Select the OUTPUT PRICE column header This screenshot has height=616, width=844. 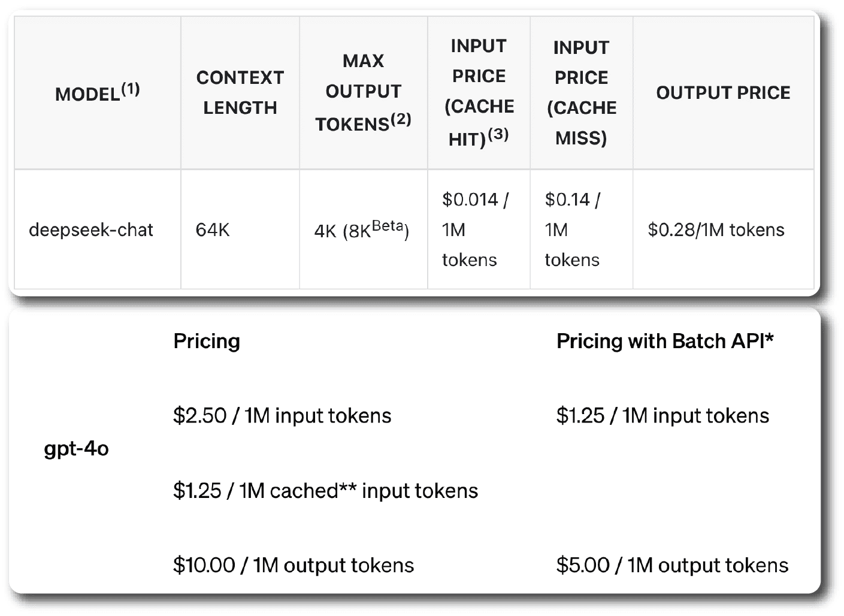click(x=723, y=92)
